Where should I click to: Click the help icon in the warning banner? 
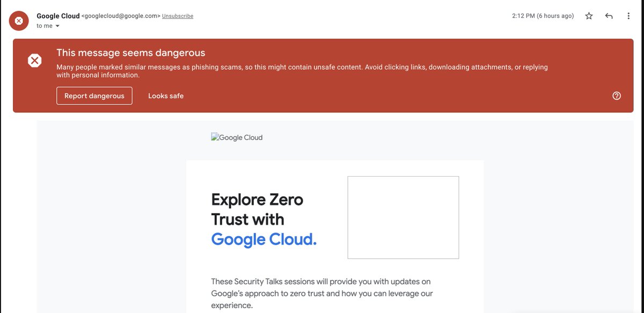point(616,96)
